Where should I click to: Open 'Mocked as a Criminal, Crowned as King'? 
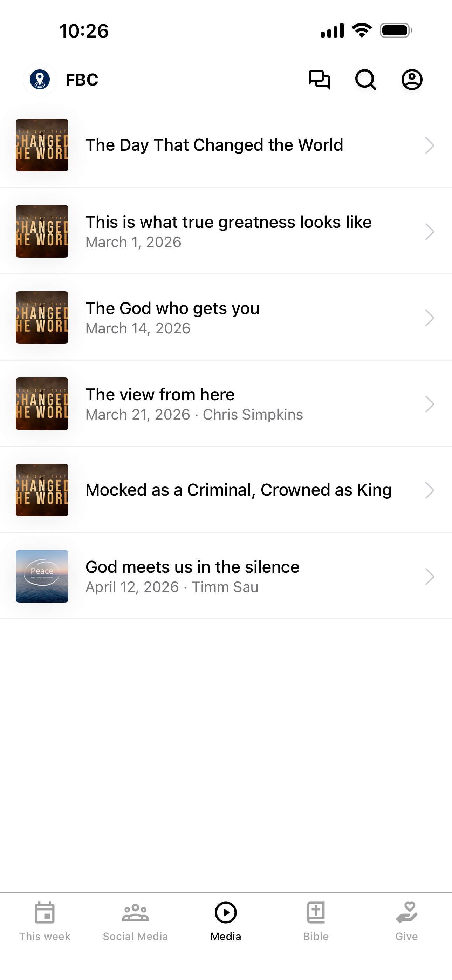(x=226, y=490)
